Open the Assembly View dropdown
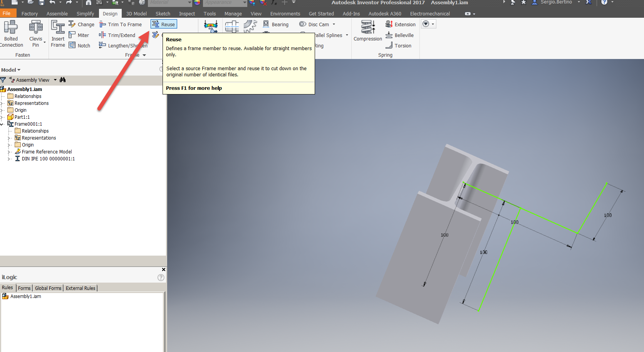This screenshot has width=644, height=352. coord(55,80)
